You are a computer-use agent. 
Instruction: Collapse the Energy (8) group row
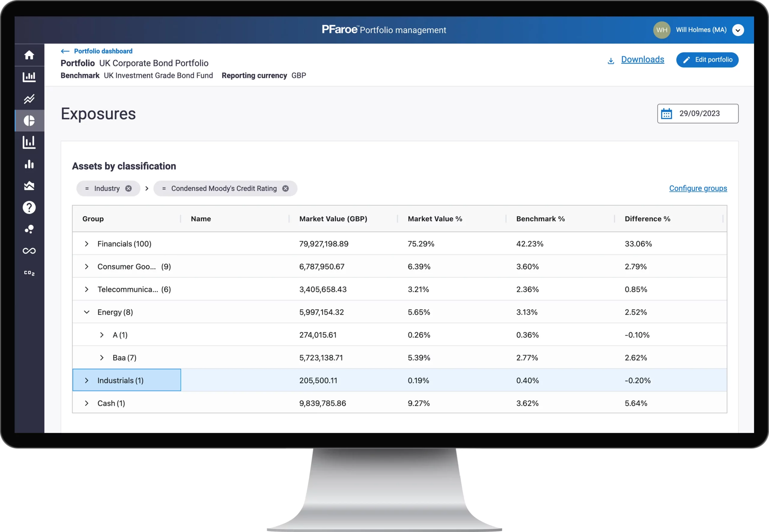pyautogui.click(x=87, y=312)
